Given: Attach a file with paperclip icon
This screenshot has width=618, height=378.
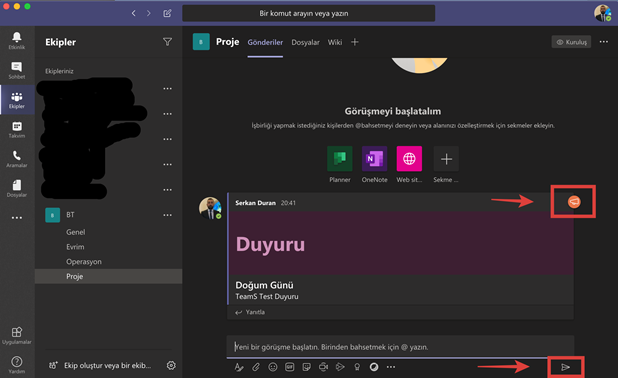Looking at the screenshot, I should tap(256, 367).
